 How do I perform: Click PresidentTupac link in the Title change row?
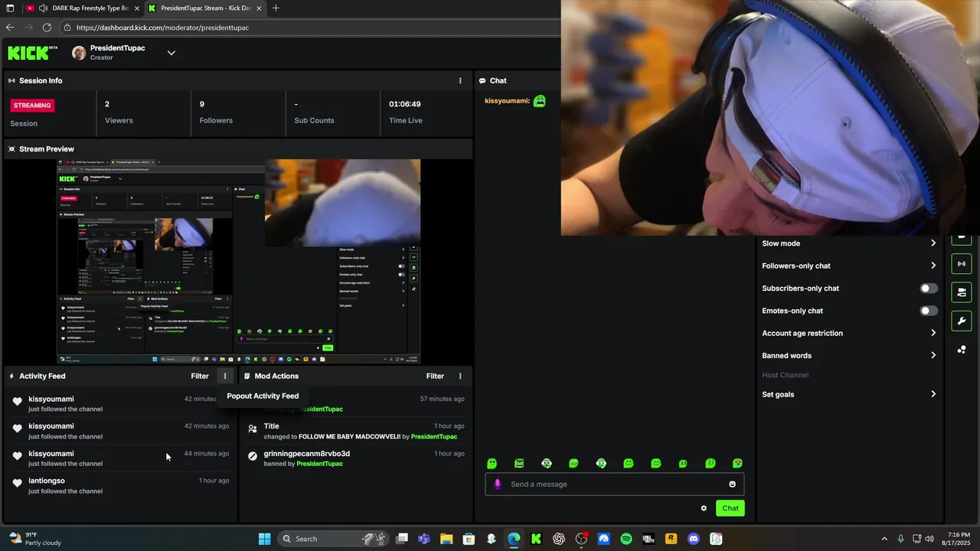tap(434, 436)
